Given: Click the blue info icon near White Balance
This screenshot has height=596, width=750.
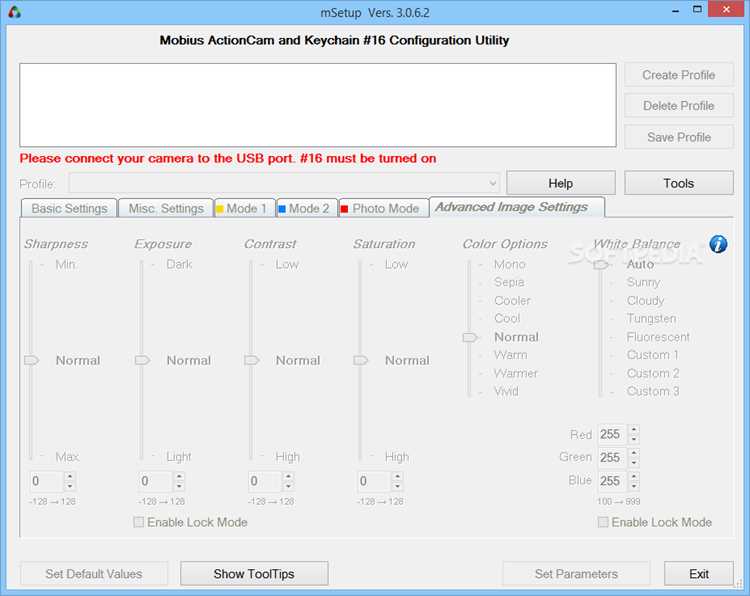Looking at the screenshot, I should coord(718,244).
